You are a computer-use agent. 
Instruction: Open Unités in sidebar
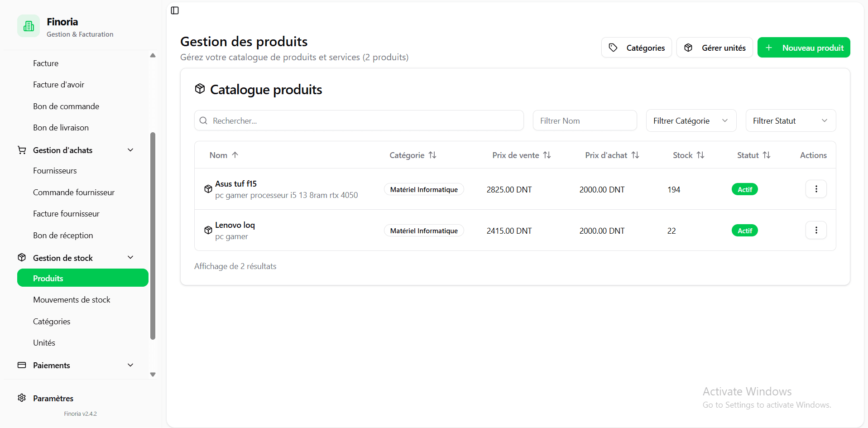tap(44, 343)
